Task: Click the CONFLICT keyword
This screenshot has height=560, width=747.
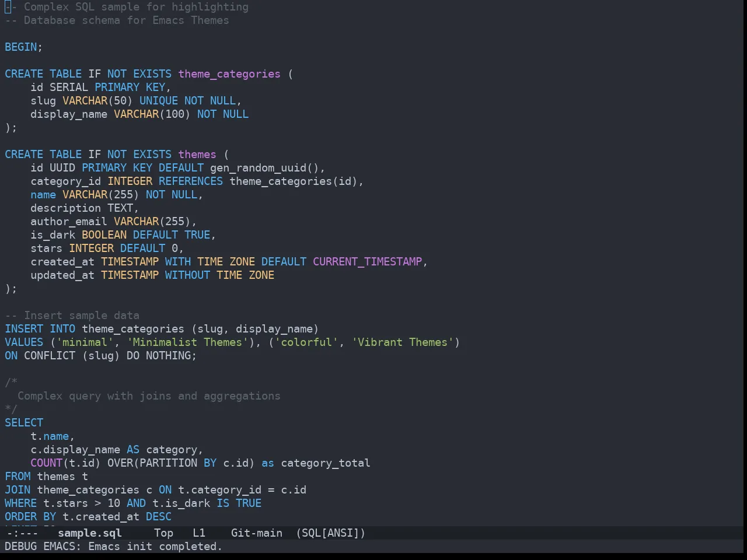Action: point(50,356)
